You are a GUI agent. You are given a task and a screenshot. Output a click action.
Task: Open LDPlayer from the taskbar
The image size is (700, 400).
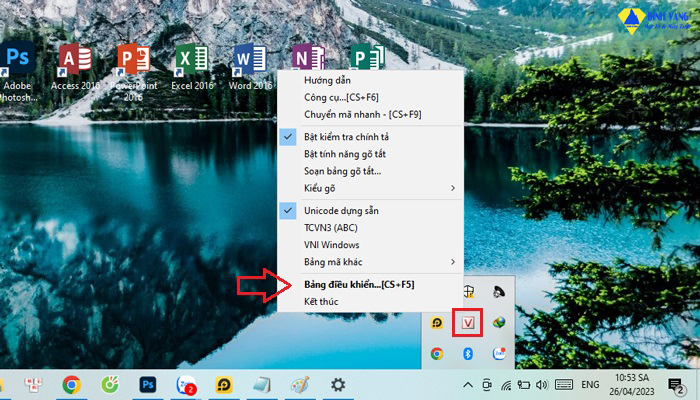point(224,385)
